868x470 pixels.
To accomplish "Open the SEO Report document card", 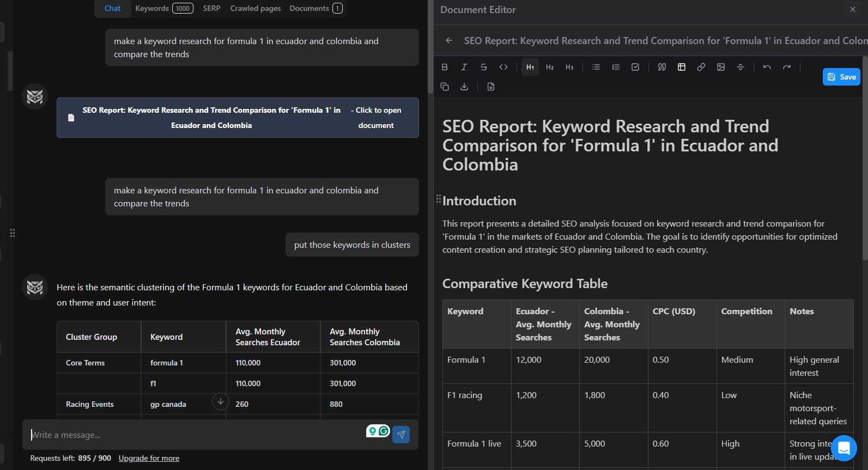I will pos(238,118).
